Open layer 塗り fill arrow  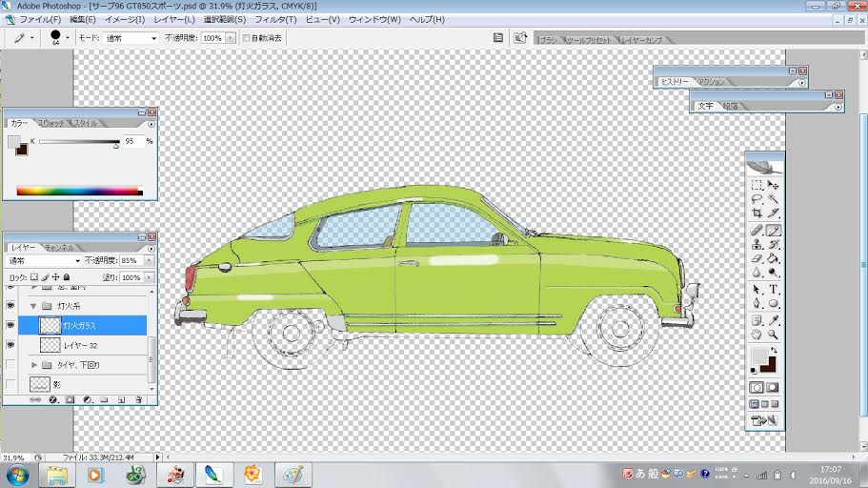pos(149,277)
